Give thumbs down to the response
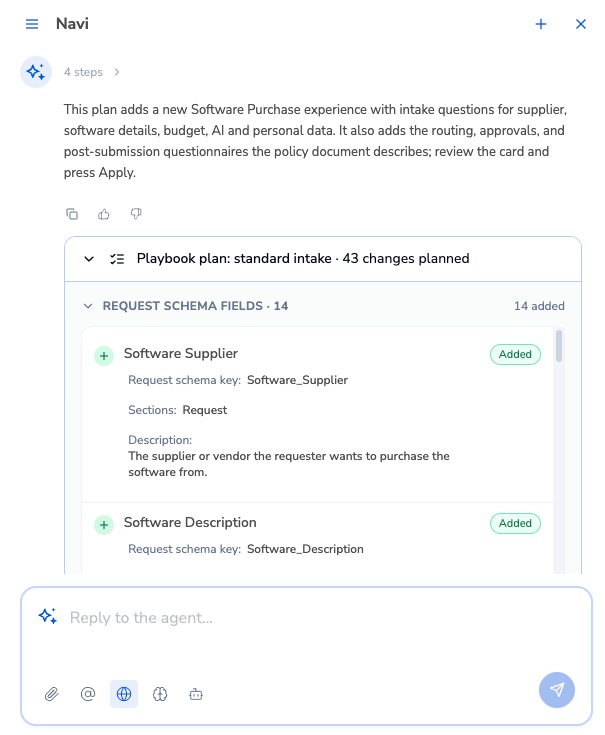This screenshot has width=605, height=735. pos(136,214)
